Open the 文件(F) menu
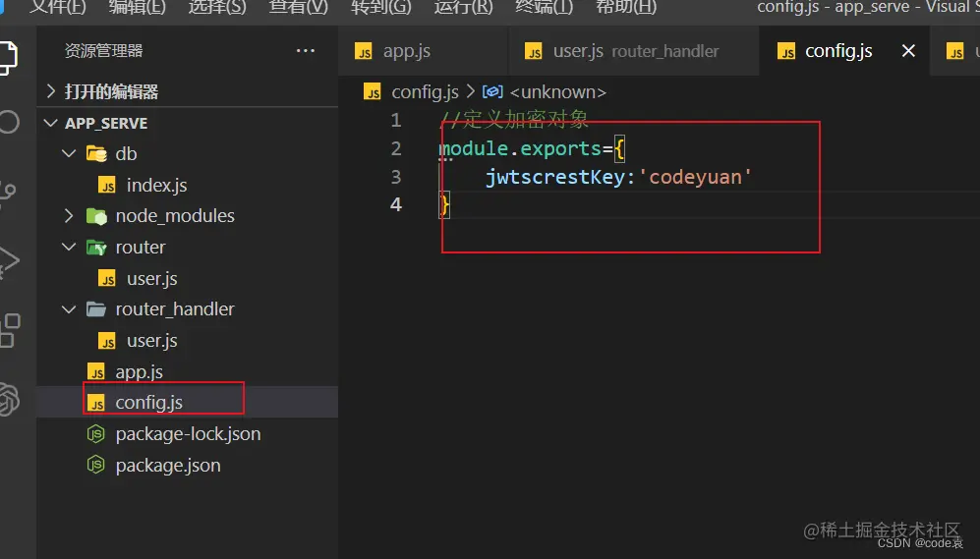980x559 pixels. pyautogui.click(x=57, y=8)
